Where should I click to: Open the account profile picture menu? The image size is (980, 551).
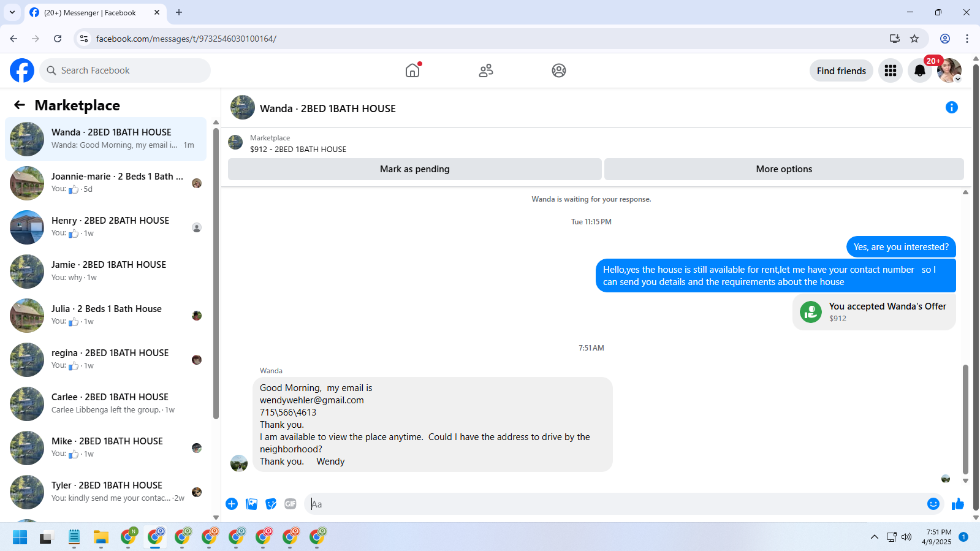coord(949,70)
